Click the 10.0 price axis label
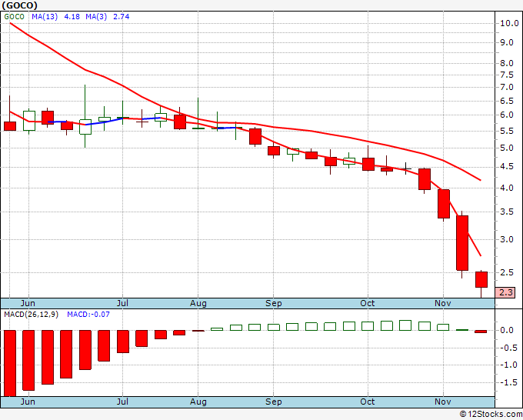523x420 pixels. [509, 23]
